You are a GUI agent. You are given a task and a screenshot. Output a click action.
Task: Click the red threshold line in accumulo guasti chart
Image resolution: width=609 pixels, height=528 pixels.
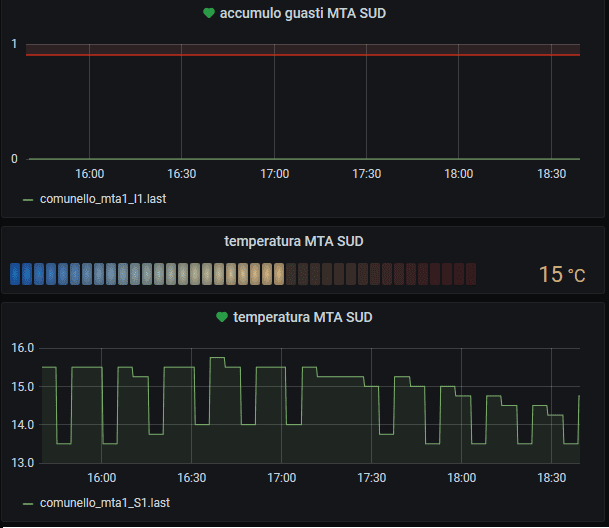300,55
